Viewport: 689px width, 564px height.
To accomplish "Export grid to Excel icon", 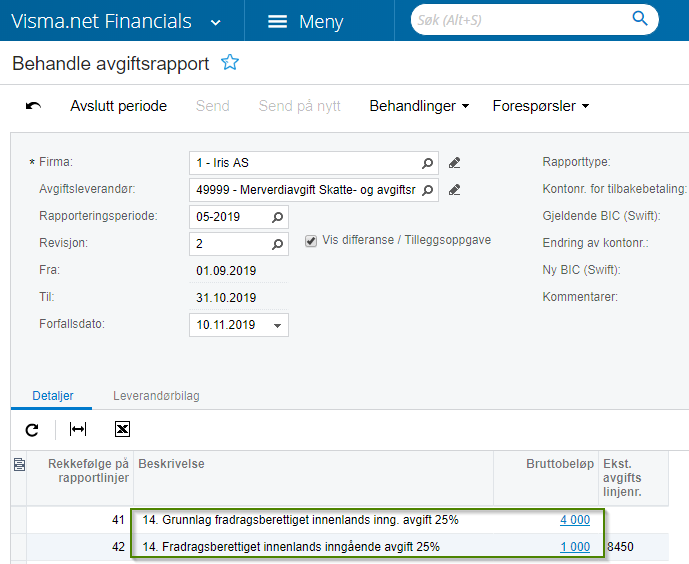I will tap(122, 429).
